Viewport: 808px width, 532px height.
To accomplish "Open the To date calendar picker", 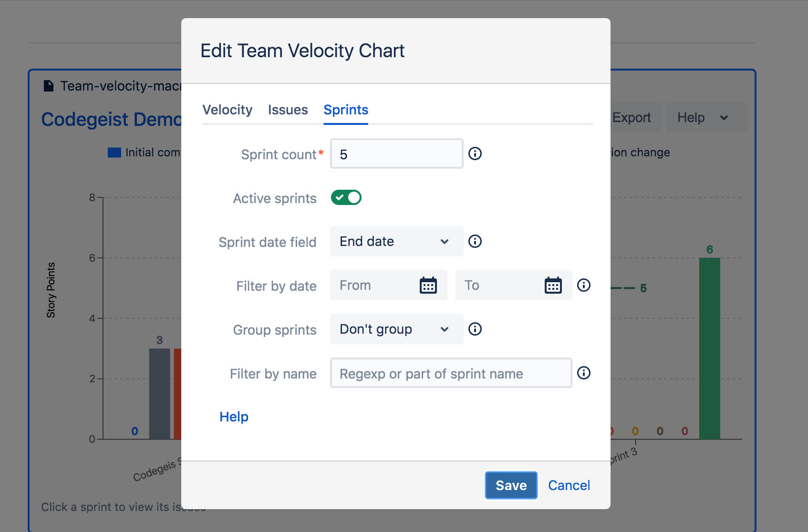I will point(553,285).
